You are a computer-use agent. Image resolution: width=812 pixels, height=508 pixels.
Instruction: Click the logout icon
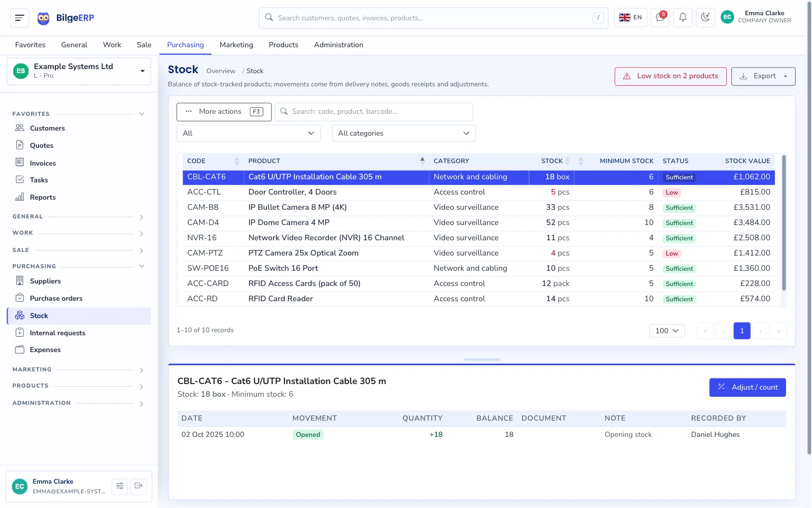138,486
